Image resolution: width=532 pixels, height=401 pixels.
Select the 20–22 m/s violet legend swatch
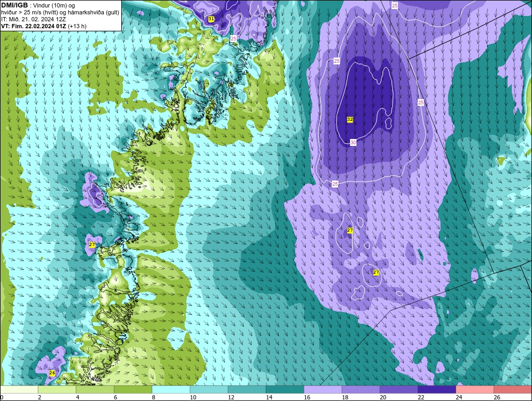(400, 389)
